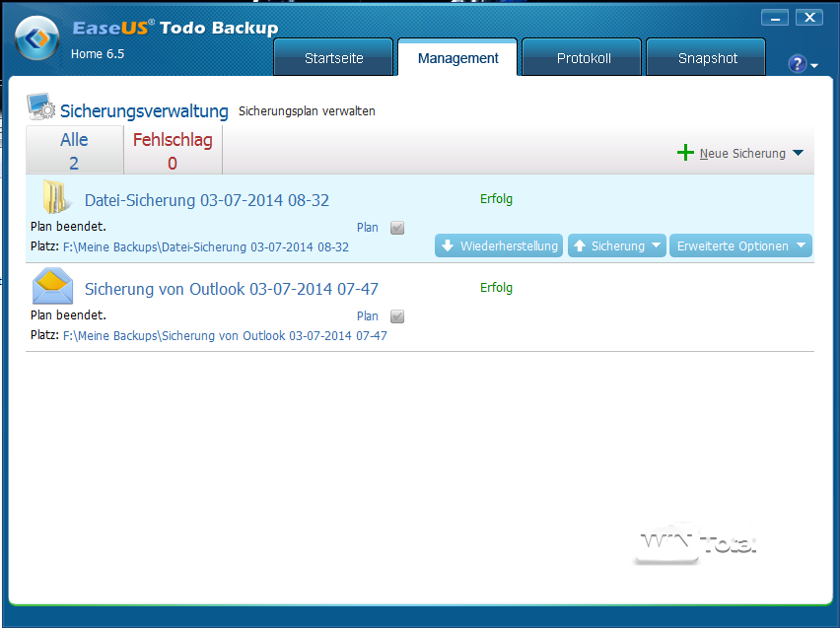Show Fehlschlag backups filter tab

(x=173, y=151)
